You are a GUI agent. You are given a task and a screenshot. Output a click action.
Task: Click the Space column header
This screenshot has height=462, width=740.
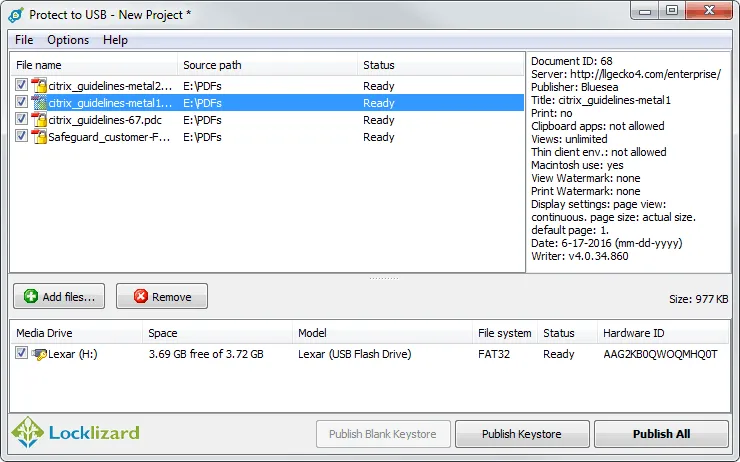coord(217,333)
